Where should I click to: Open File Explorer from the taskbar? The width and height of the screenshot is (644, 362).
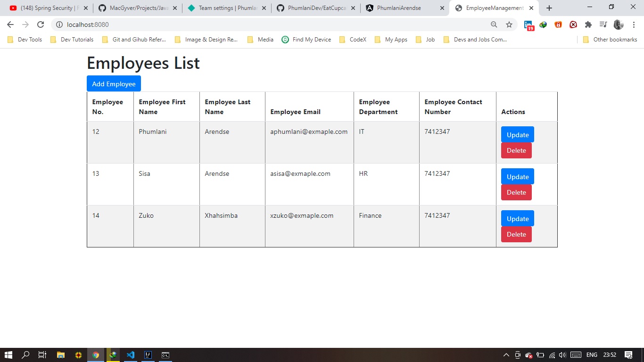coord(61,355)
